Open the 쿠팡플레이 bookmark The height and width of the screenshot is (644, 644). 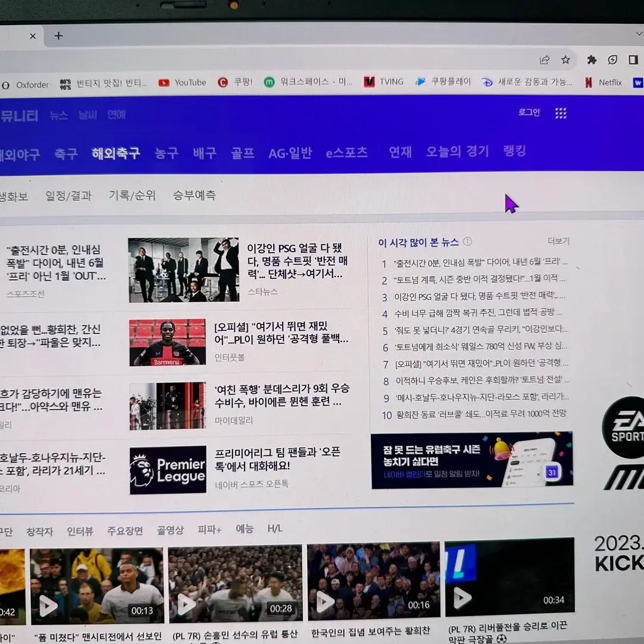click(442, 81)
